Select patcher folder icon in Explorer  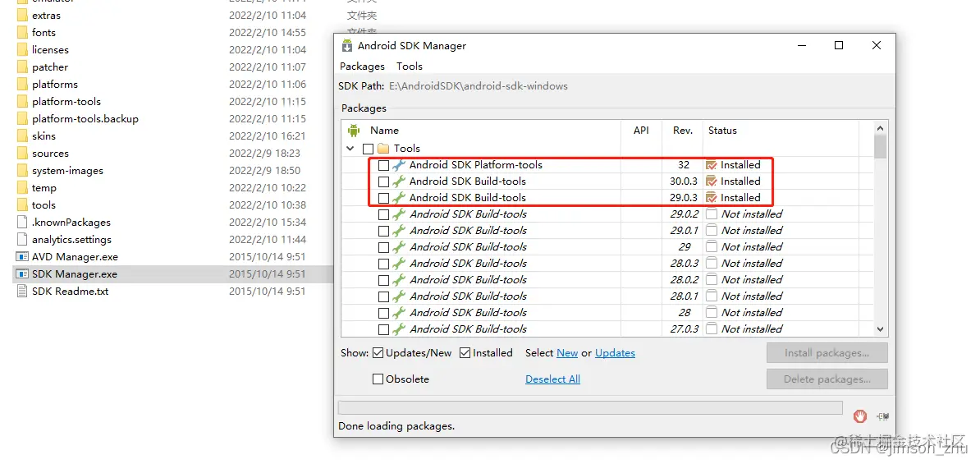click(x=22, y=67)
